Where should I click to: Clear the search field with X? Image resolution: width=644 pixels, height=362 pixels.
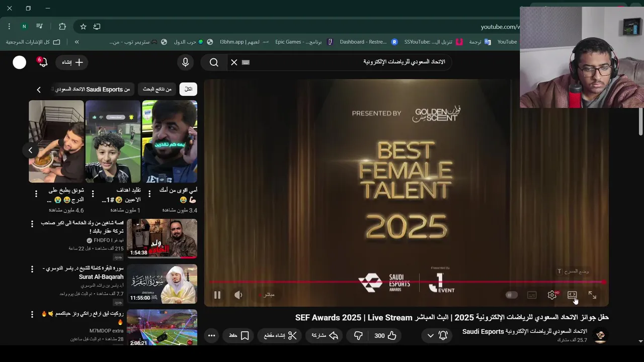(x=234, y=62)
